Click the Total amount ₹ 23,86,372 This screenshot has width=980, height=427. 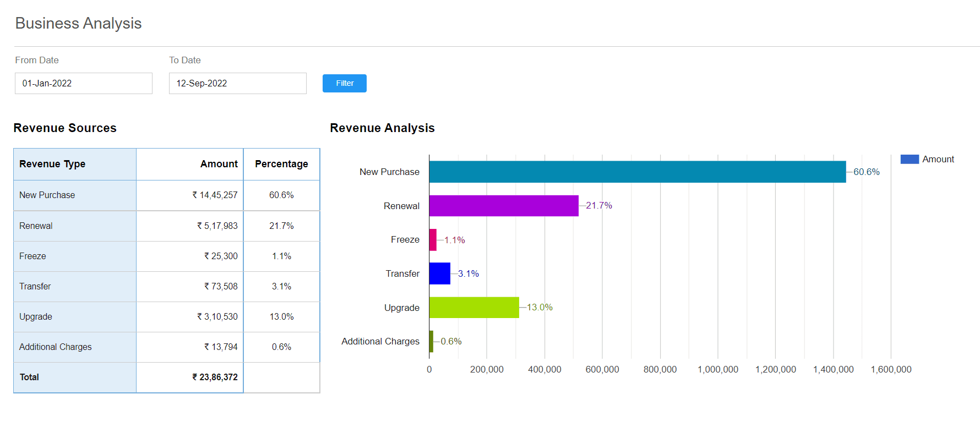point(215,377)
